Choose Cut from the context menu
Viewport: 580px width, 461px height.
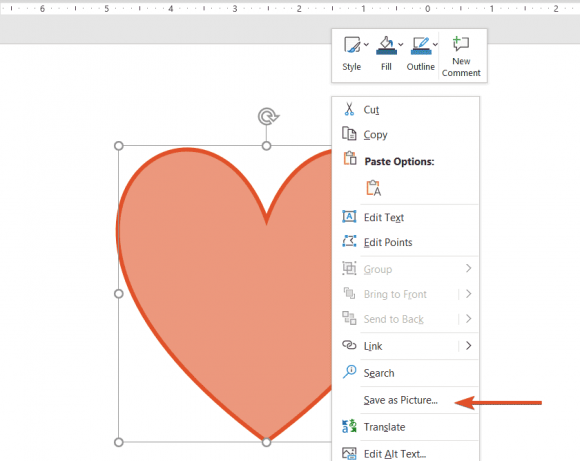click(405, 110)
